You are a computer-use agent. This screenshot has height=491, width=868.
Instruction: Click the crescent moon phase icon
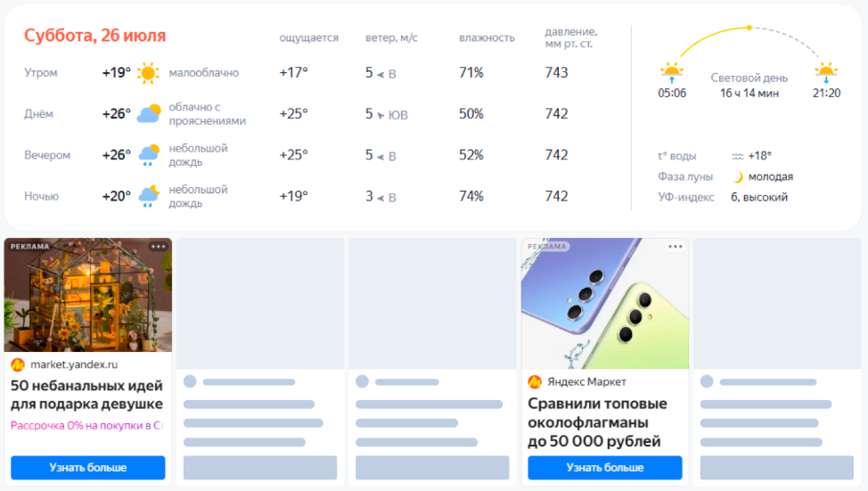click(x=738, y=176)
